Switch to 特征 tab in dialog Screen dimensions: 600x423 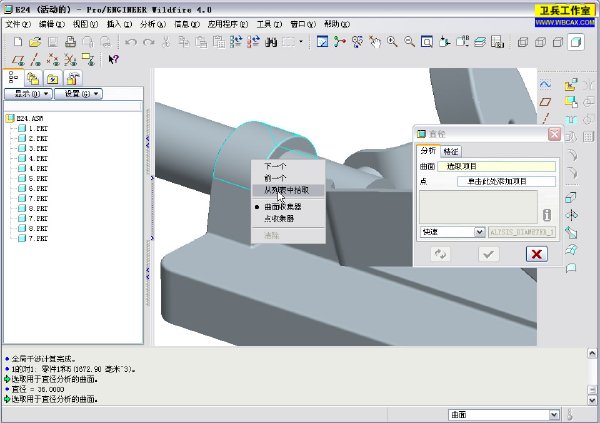(x=451, y=152)
